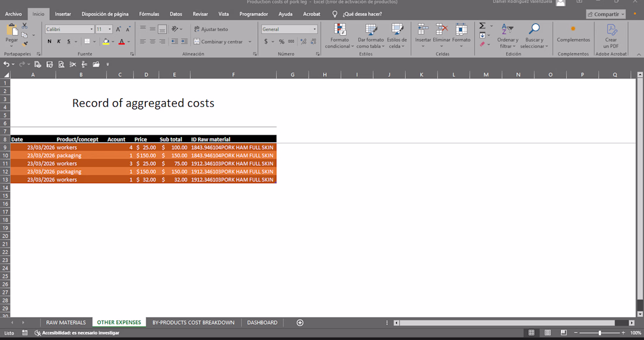644x340 pixels.
Task: Click Estilos de celda button
Action: [397, 36]
